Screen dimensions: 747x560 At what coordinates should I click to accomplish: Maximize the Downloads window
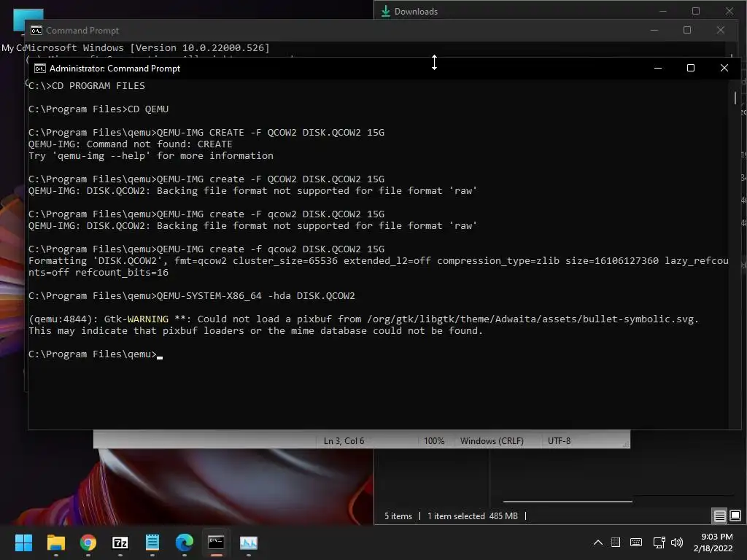(695, 11)
